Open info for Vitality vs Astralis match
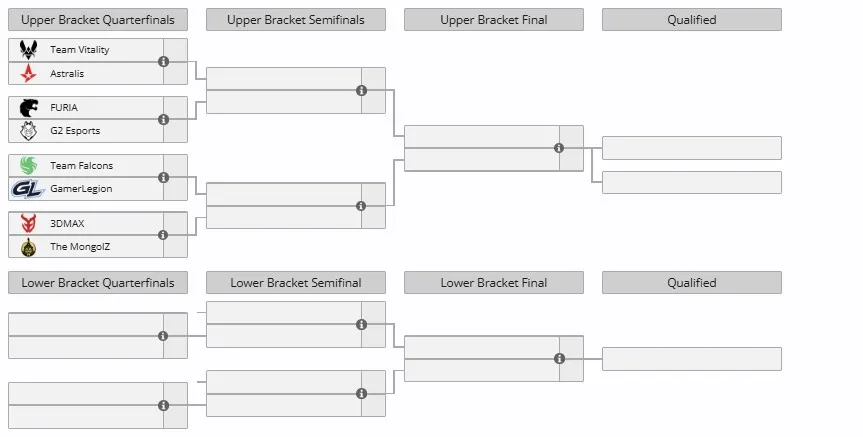The height and width of the screenshot is (437, 863). [x=163, y=62]
